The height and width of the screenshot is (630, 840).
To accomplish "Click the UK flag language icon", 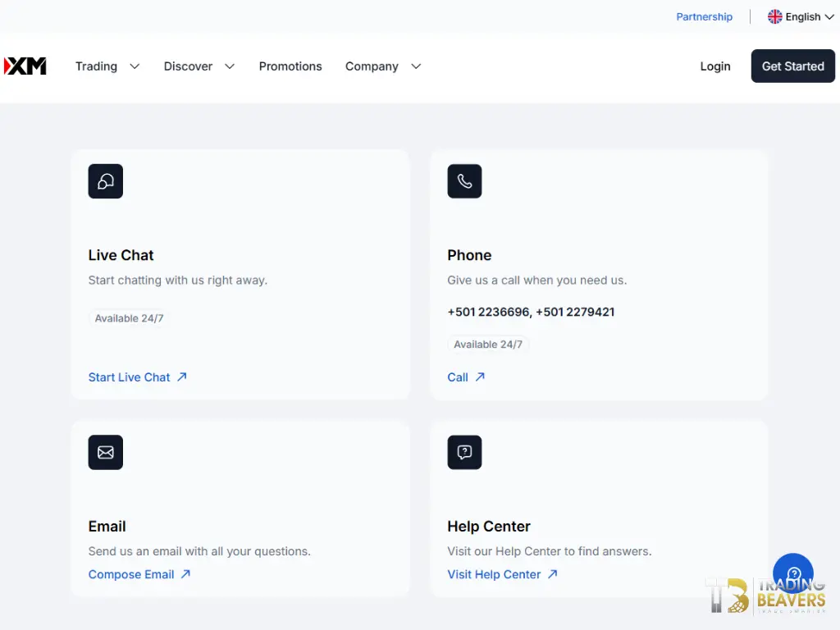I will [774, 16].
